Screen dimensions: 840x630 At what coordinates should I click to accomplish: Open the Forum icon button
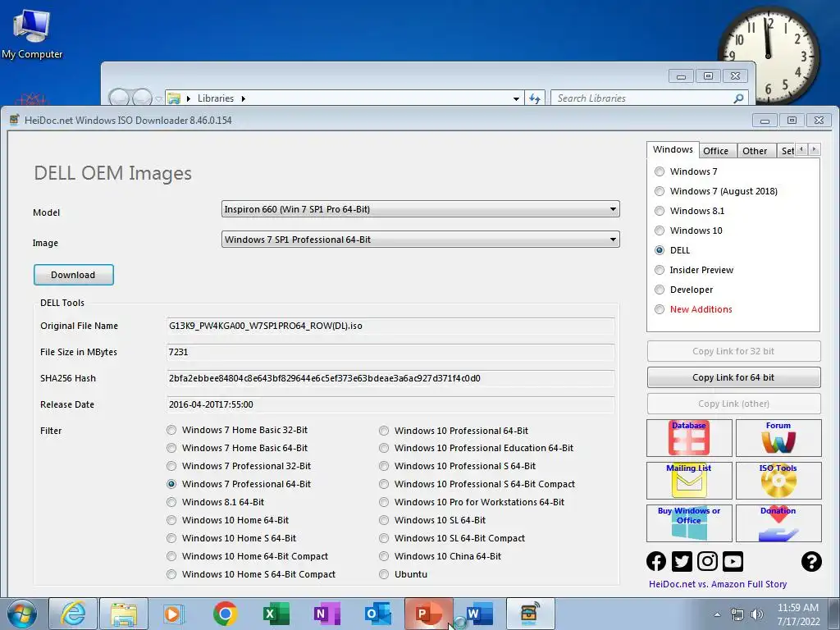pos(778,438)
